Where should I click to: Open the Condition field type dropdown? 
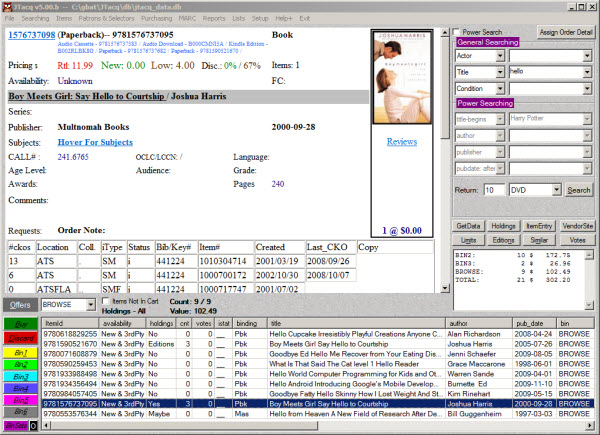click(x=500, y=89)
